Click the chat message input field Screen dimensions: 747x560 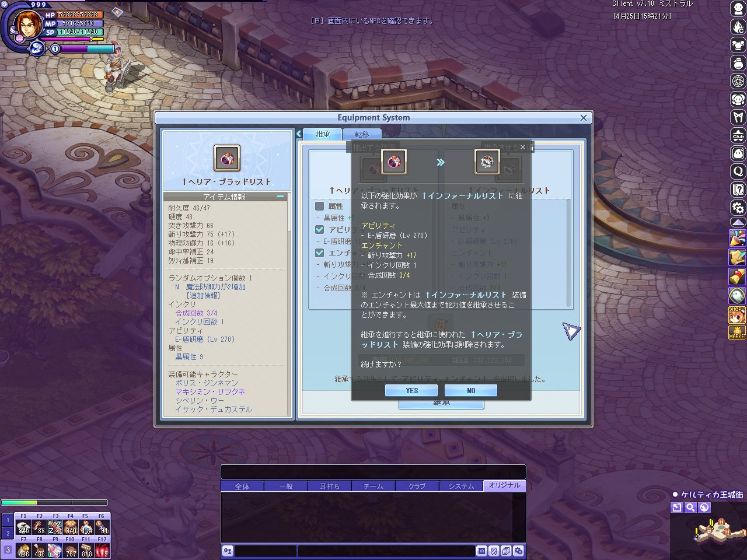coord(386,551)
